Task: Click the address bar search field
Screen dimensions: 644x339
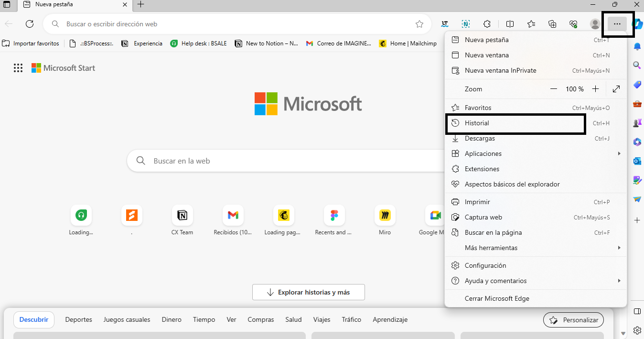Action: click(237, 24)
